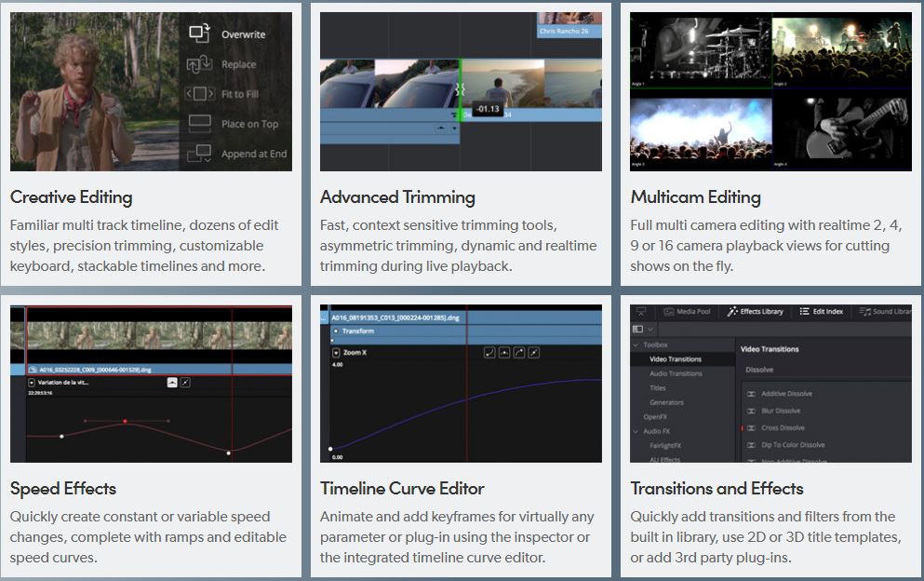Open the Sound Library tab
The width and height of the screenshot is (924, 581).
click(x=885, y=311)
